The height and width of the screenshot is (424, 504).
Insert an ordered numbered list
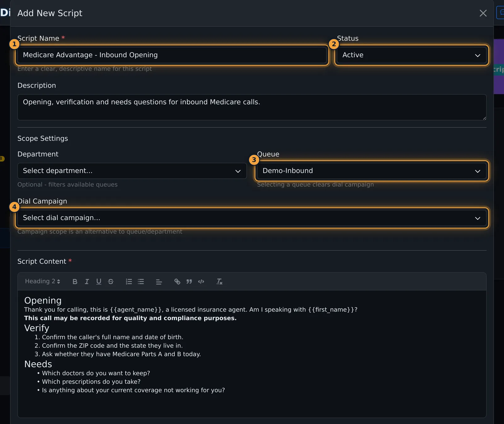(x=129, y=281)
